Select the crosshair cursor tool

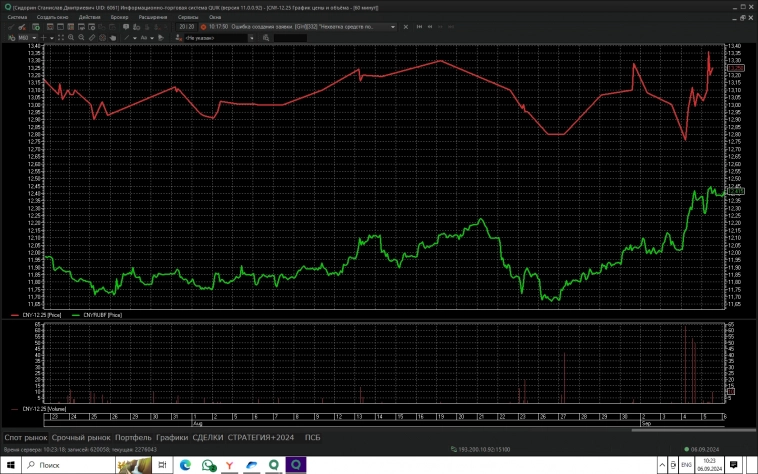(x=44, y=37)
